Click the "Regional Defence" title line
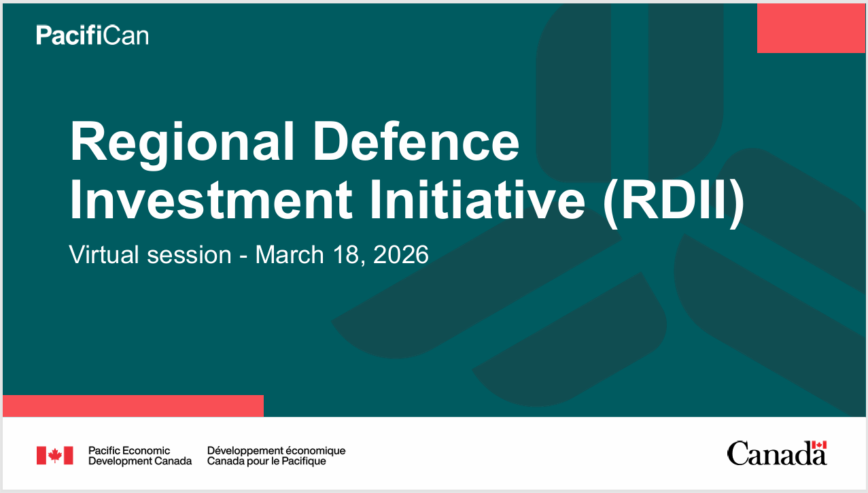 pyautogui.click(x=294, y=143)
